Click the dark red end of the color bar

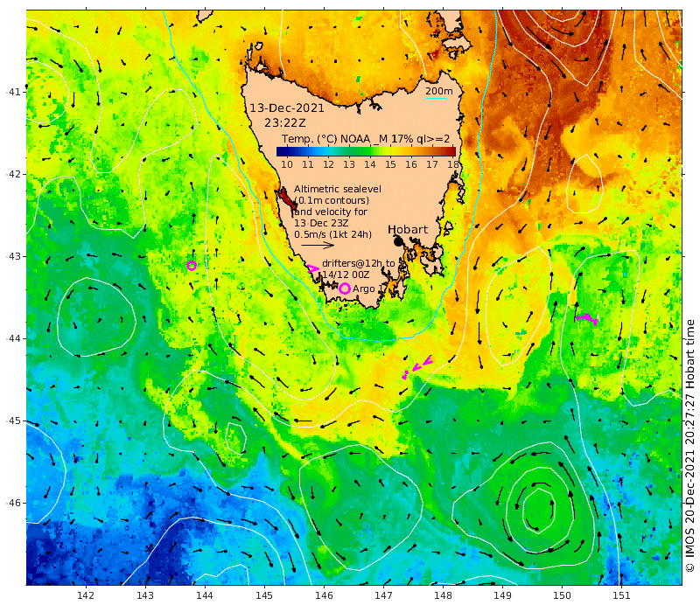[452, 151]
